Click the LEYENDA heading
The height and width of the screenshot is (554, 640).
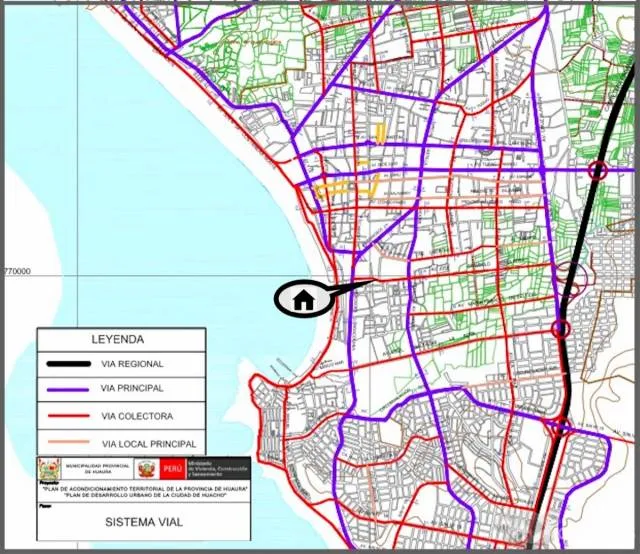pyautogui.click(x=118, y=339)
